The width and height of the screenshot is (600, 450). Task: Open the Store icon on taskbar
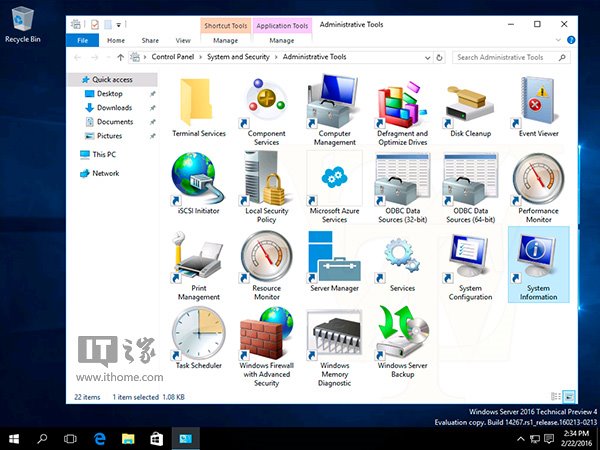(156, 439)
